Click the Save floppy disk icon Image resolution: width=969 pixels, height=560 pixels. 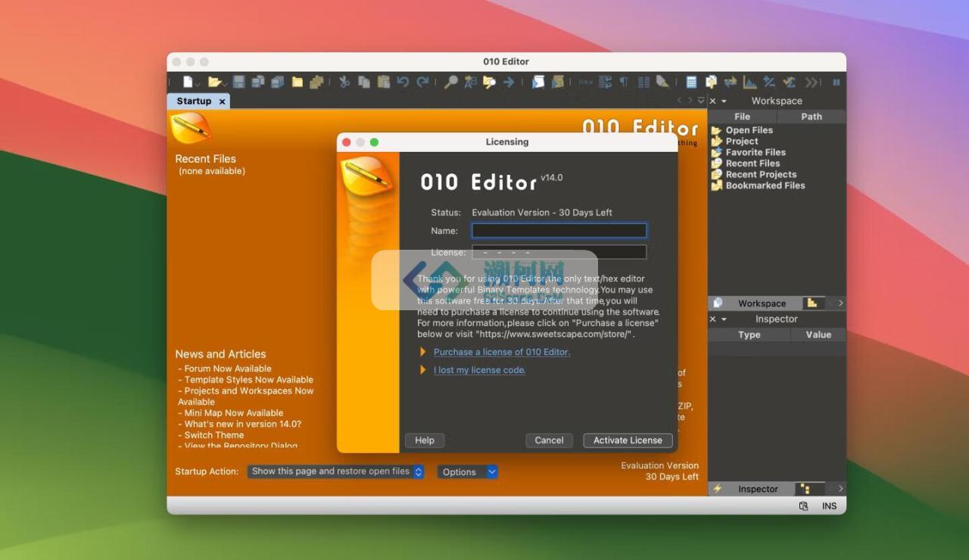point(239,82)
